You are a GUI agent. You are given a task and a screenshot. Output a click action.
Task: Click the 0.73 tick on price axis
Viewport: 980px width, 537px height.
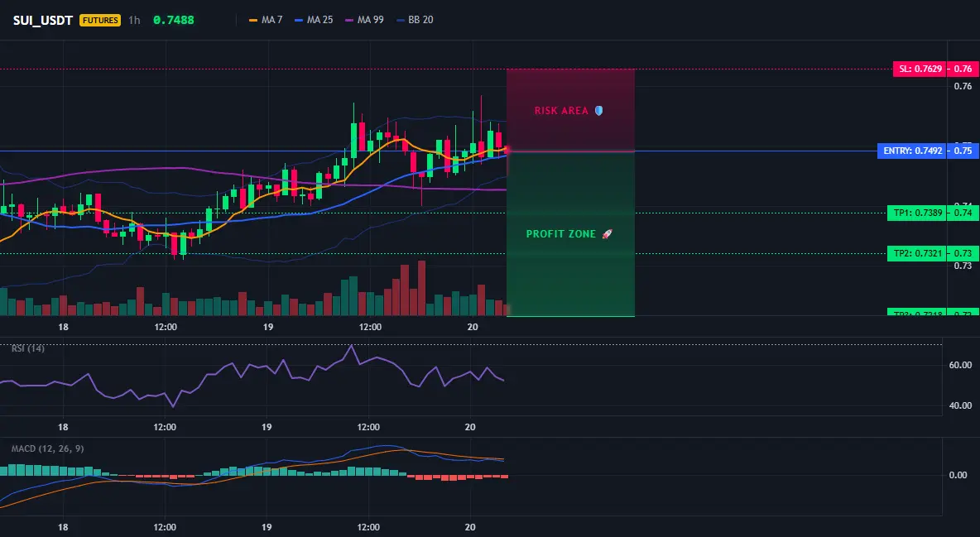pyautogui.click(x=963, y=266)
